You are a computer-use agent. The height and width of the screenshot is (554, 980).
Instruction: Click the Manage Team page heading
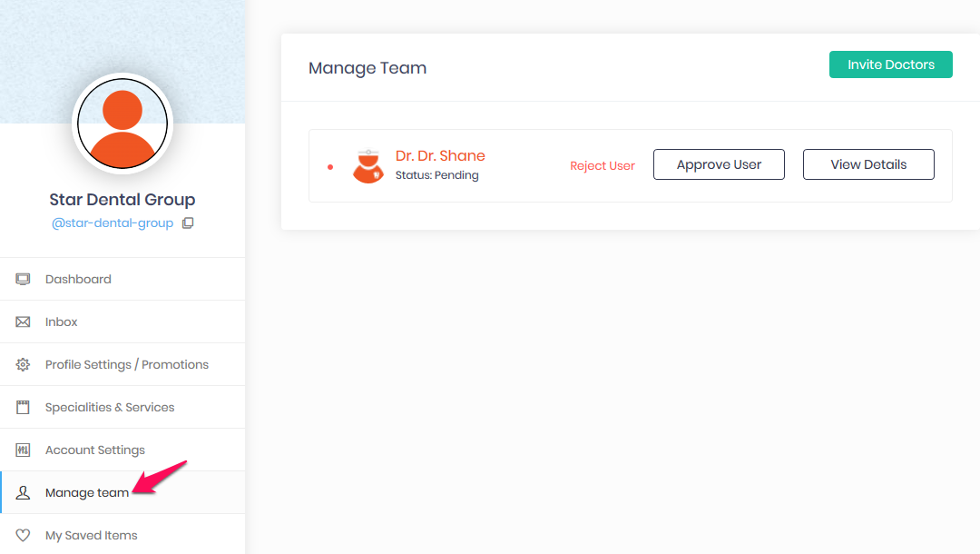[x=367, y=68]
